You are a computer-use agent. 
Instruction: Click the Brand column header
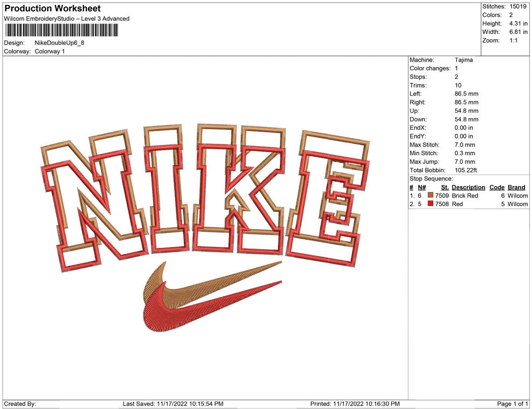click(x=516, y=187)
